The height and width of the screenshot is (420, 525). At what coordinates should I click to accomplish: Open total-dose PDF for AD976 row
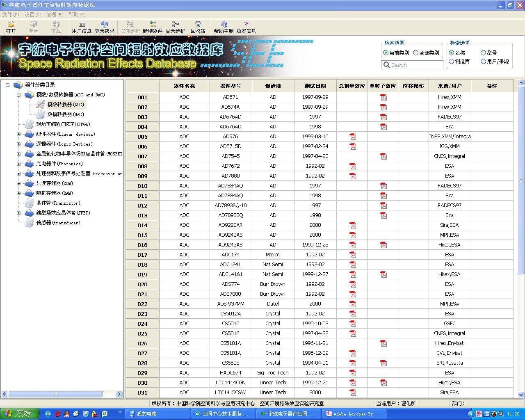(x=353, y=137)
